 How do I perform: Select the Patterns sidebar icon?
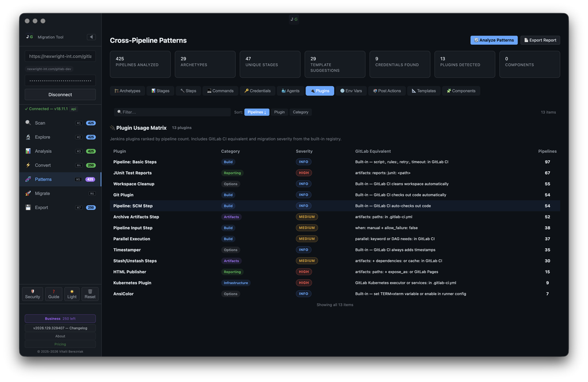click(x=28, y=179)
